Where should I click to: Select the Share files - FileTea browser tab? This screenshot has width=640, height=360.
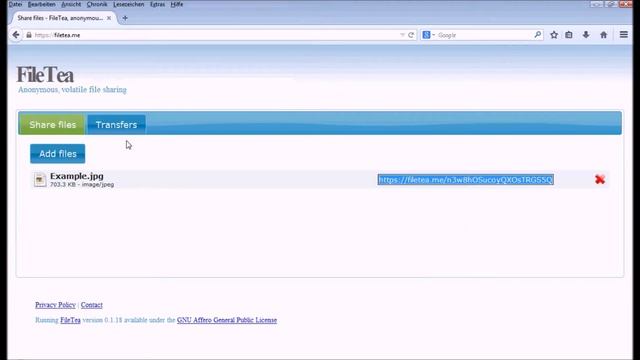tap(60, 18)
